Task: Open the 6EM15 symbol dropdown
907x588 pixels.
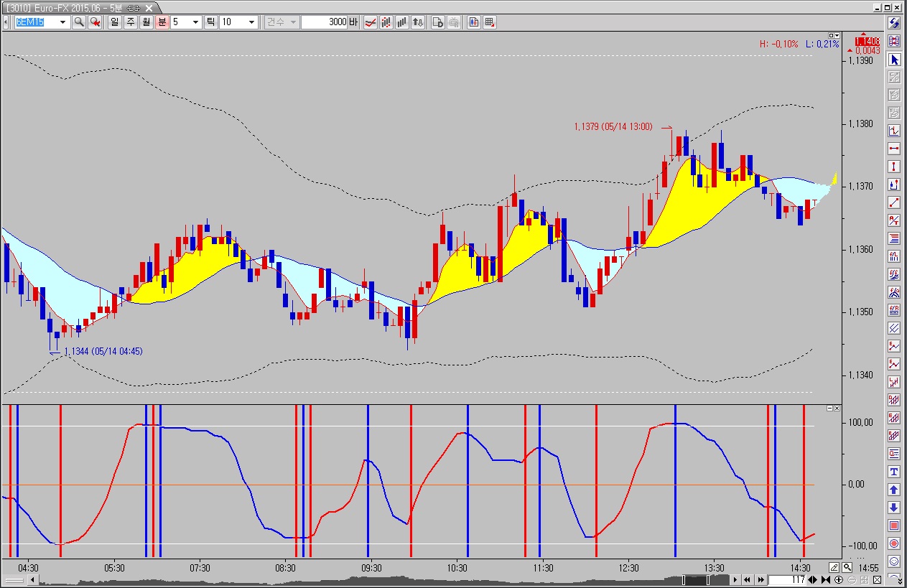Action: click(64, 22)
